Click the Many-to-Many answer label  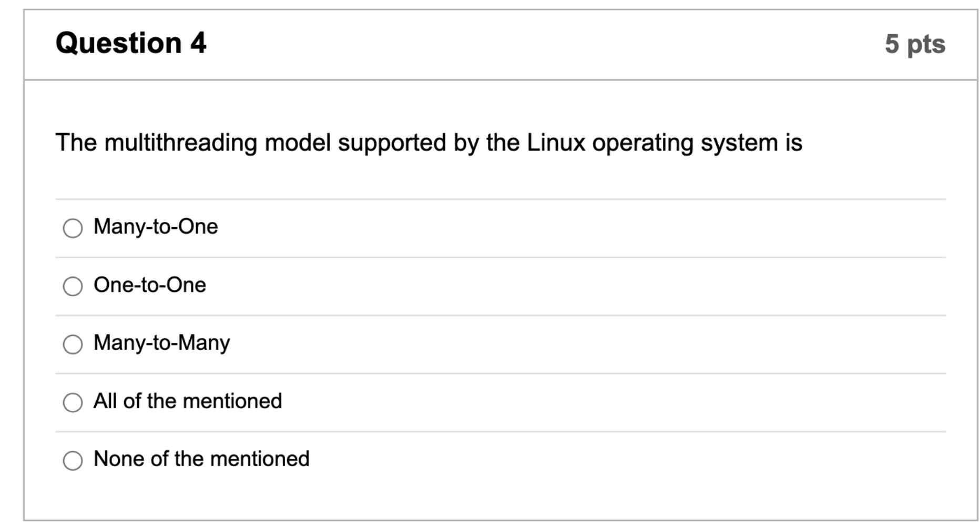(160, 343)
